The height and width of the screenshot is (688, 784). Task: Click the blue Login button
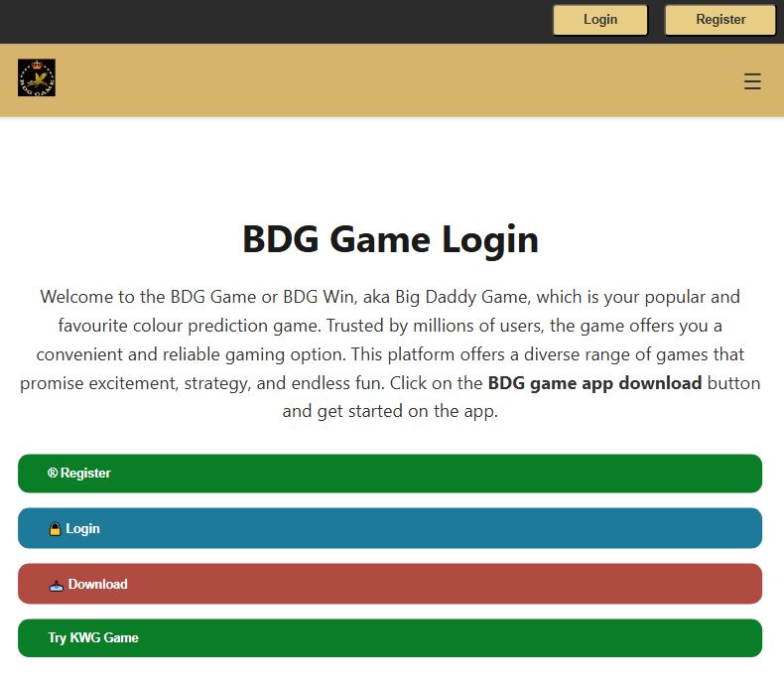point(390,528)
